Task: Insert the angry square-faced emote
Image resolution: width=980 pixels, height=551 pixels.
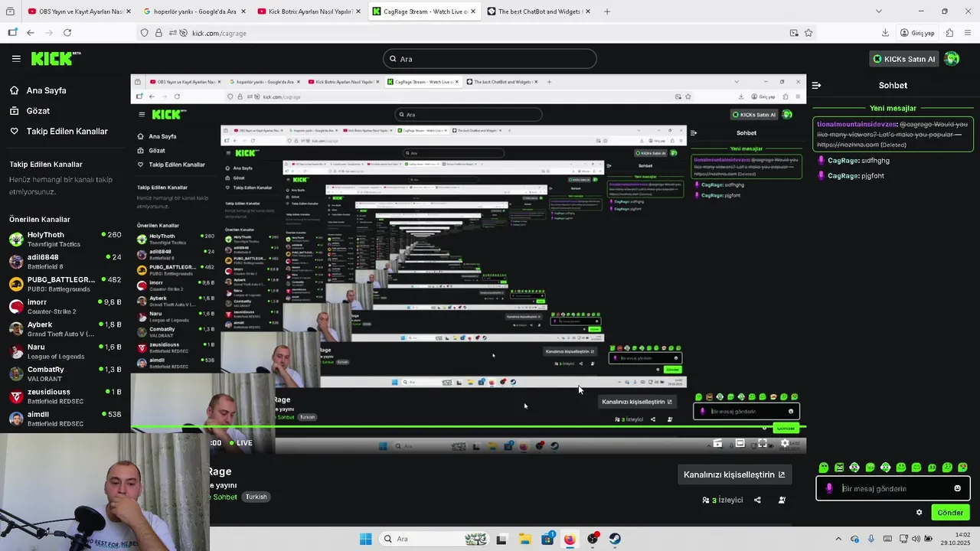Action: pos(839,468)
